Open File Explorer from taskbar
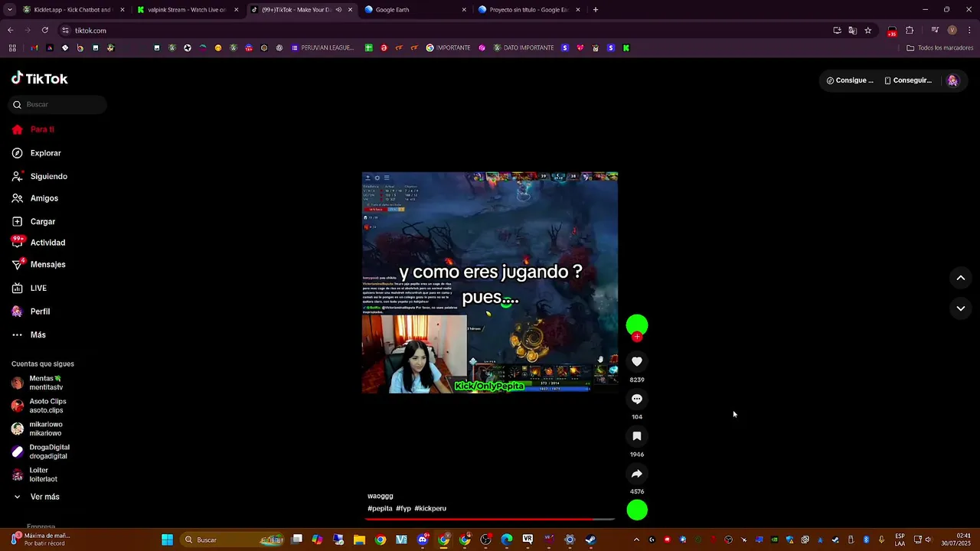 pos(359,540)
